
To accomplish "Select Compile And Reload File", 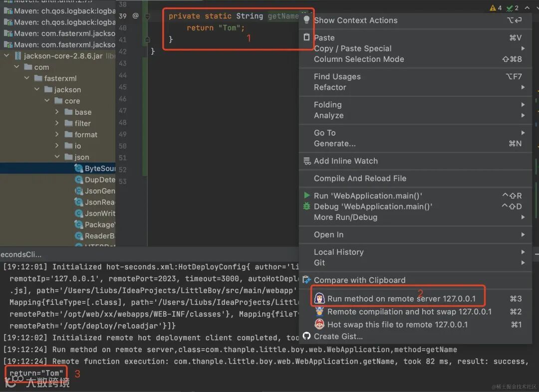I will (416, 179).
